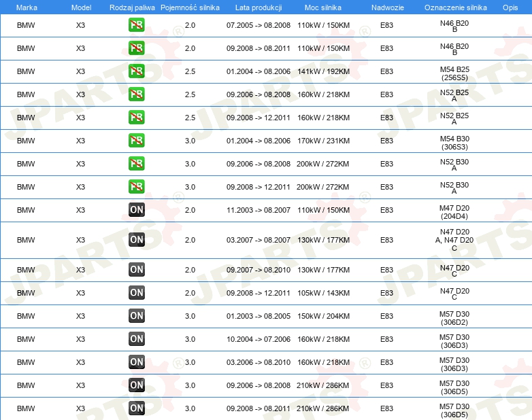Viewport: 532px width, 420px height.
Task: Select engine code M47 D20 (204D4)
Action: tap(454, 212)
